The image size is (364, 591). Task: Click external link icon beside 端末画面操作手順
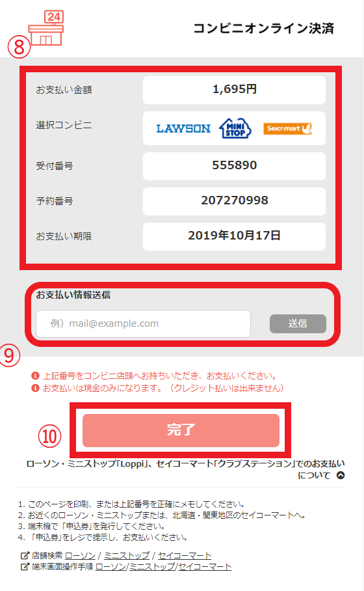pyautogui.click(x=25, y=566)
